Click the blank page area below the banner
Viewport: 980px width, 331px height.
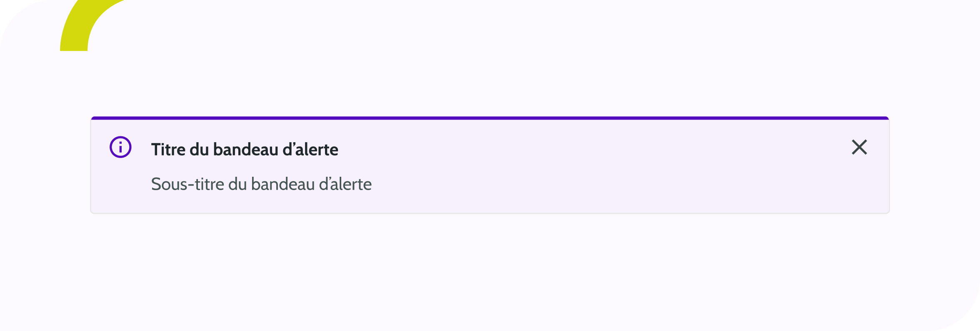(490, 271)
